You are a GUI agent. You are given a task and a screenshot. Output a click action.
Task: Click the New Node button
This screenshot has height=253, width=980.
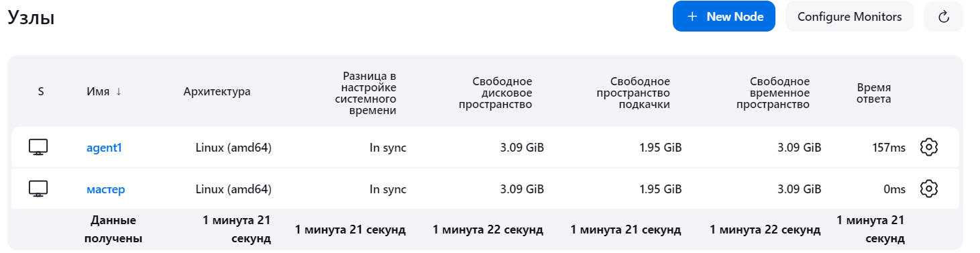point(724,17)
